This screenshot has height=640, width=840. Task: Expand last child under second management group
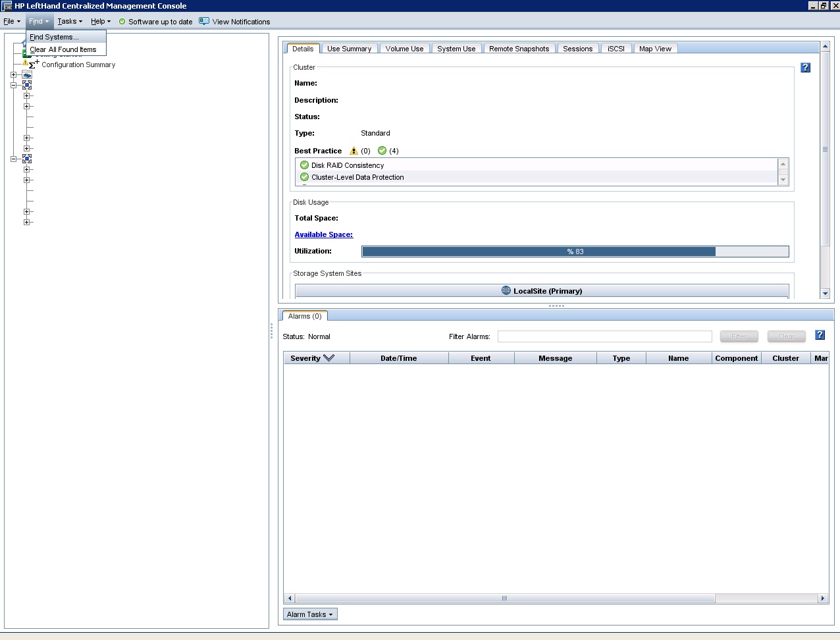pos(26,222)
